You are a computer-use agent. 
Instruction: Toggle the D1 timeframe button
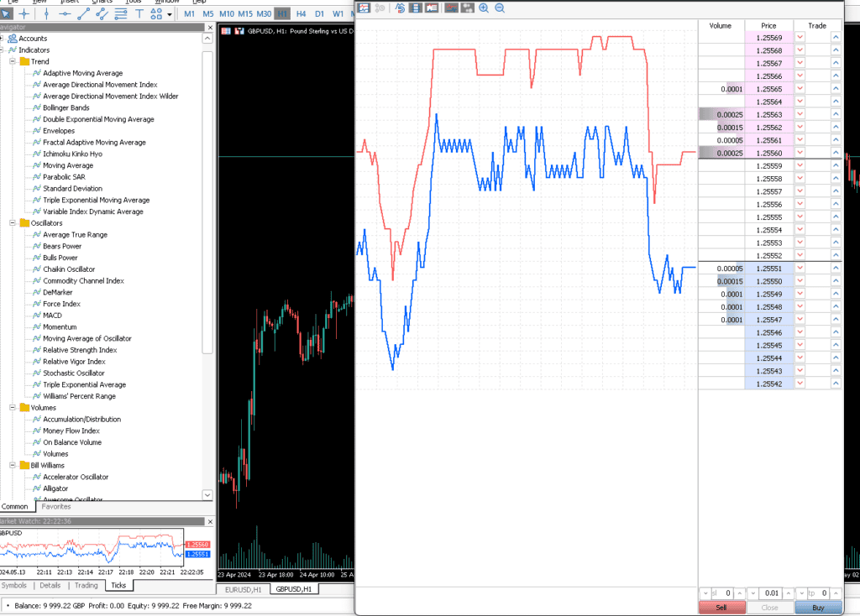pyautogui.click(x=319, y=13)
